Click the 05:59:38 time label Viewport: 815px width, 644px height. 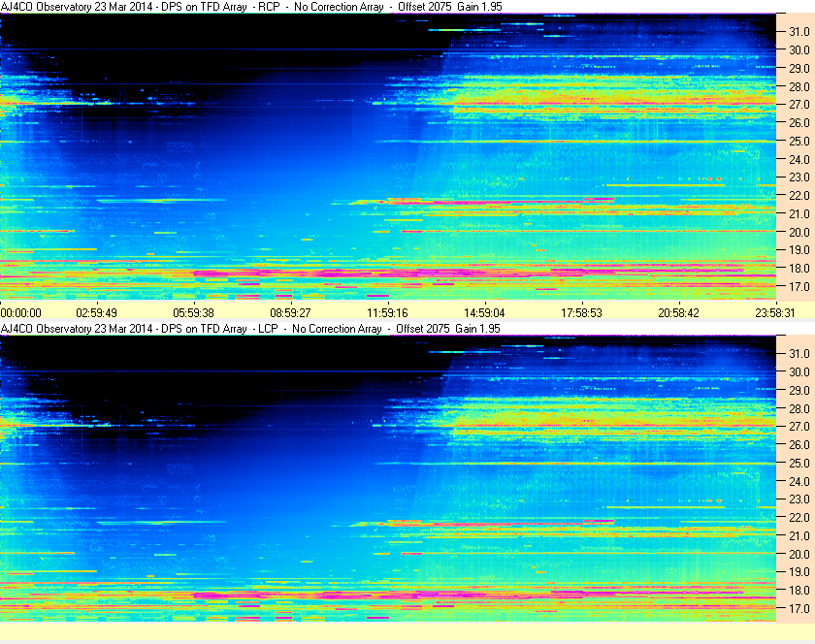[x=193, y=313]
